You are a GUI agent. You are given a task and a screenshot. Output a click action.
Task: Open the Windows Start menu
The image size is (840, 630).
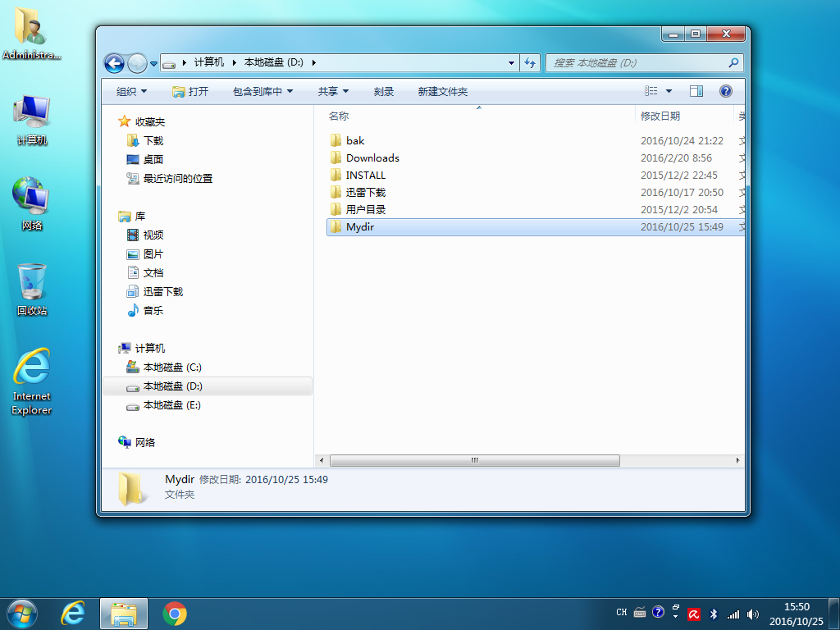click(22, 614)
